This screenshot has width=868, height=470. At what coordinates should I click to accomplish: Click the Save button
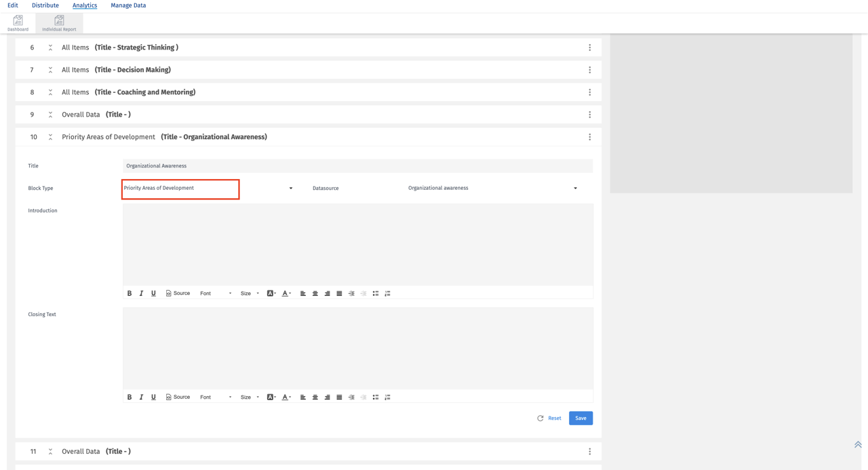click(580, 418)
